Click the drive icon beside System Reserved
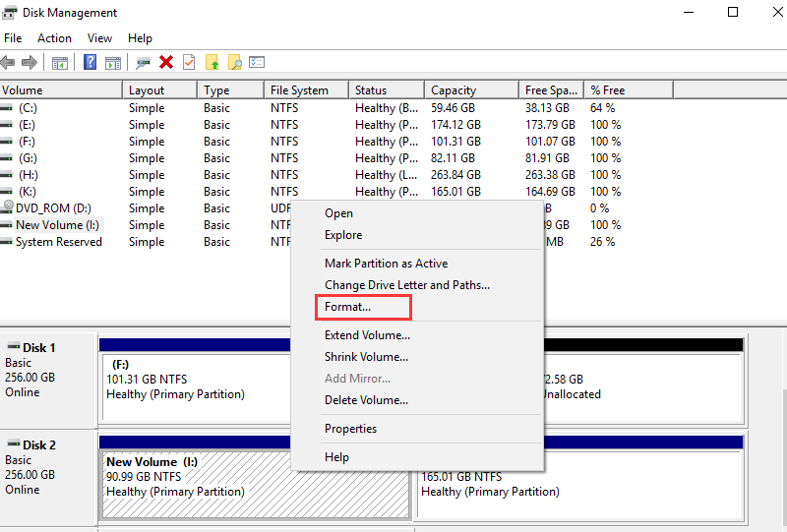The height and width of the screenshot is (532, 787). (7, 242)
